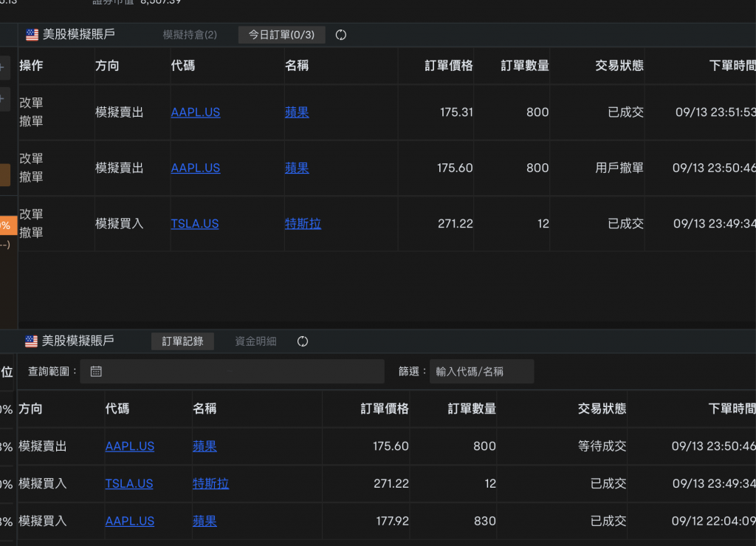Refresh the order records panel with the reload icon
The image size is (756, 546).
click(302, 341)
